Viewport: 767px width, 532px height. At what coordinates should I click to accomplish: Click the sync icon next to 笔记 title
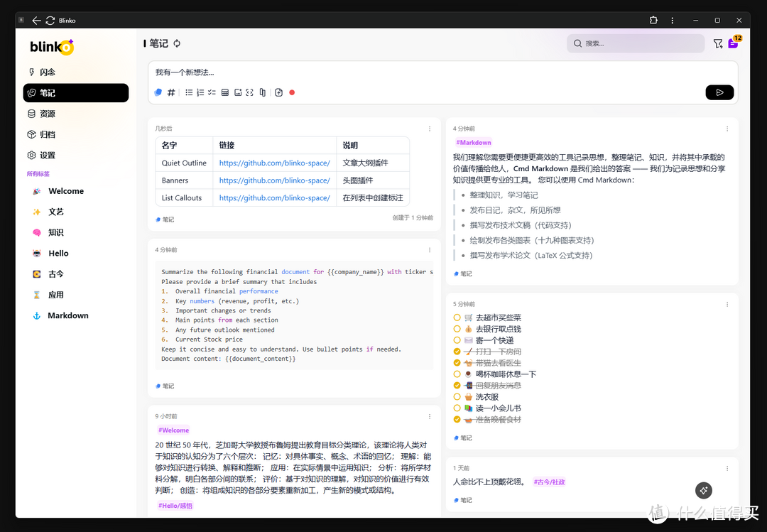(x=177, y=43)
